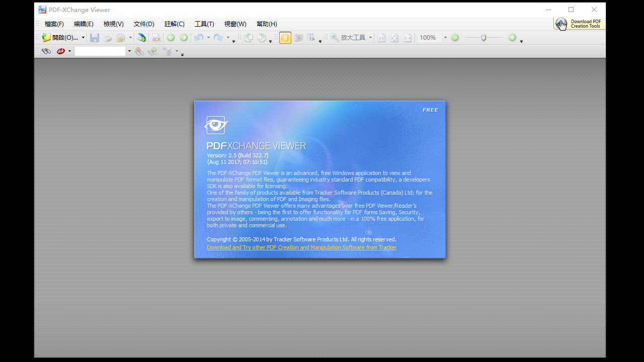Open a file search with the binoculars icon
This screenshot has height=362, width=644.
(x=46, y=51)
